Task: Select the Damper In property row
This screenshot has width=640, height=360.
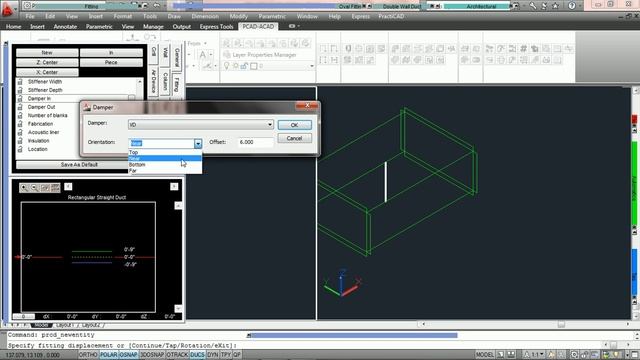Action: click(76, 98)
